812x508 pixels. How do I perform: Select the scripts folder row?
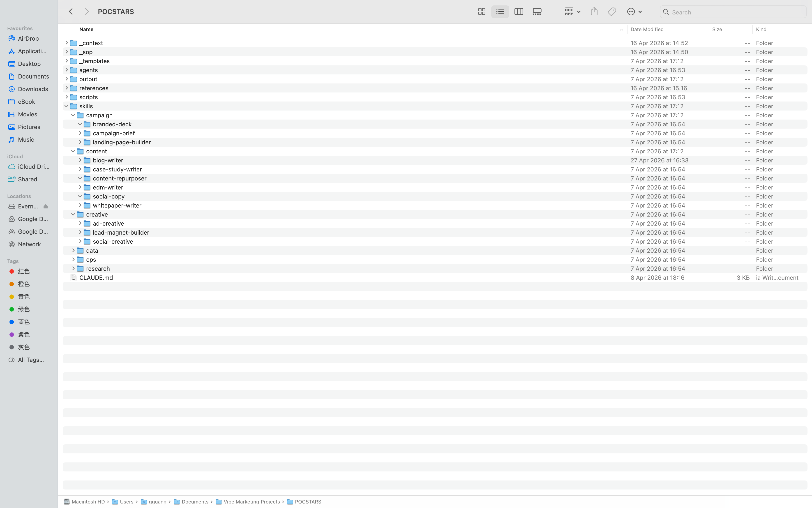[x=435, y=97]
